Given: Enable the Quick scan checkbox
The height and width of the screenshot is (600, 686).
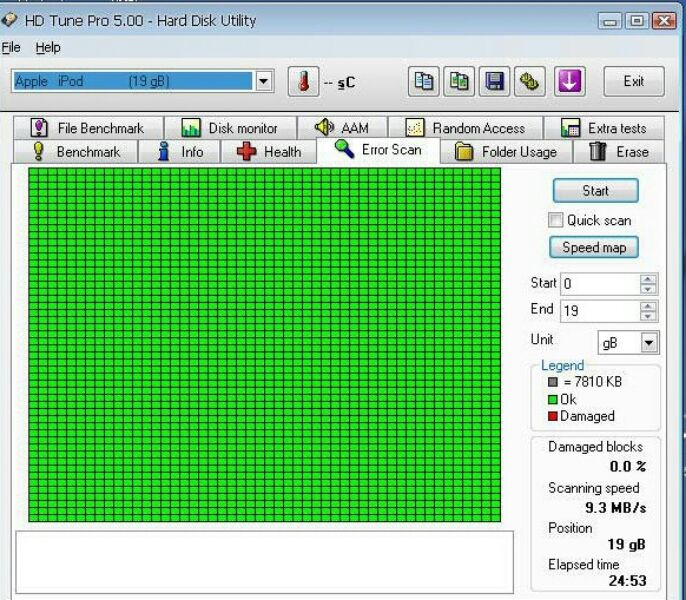Looking at the screenshot, I should point(556,220).
